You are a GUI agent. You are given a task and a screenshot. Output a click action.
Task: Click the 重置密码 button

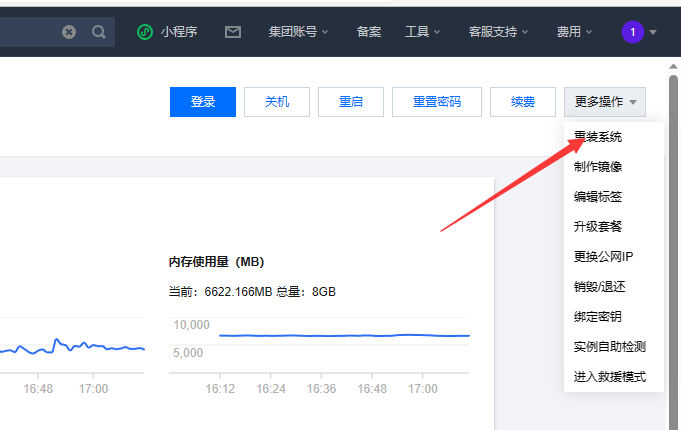[x=436, y=102]
